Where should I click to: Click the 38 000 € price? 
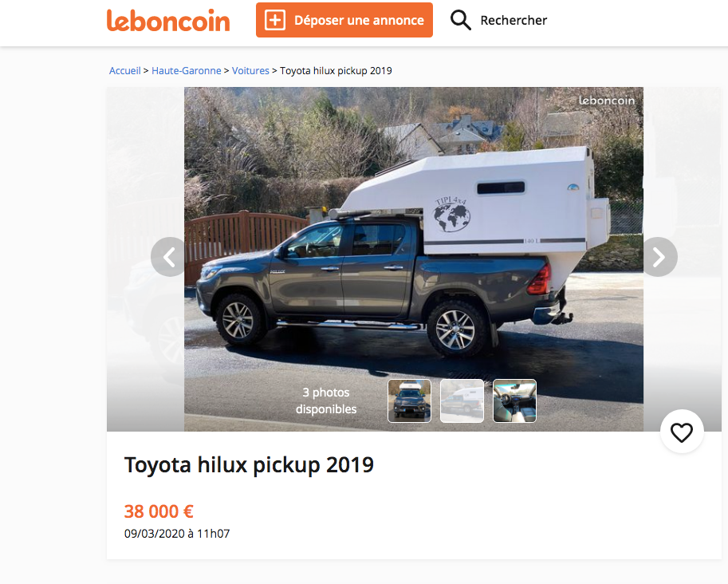coord(159,512)
